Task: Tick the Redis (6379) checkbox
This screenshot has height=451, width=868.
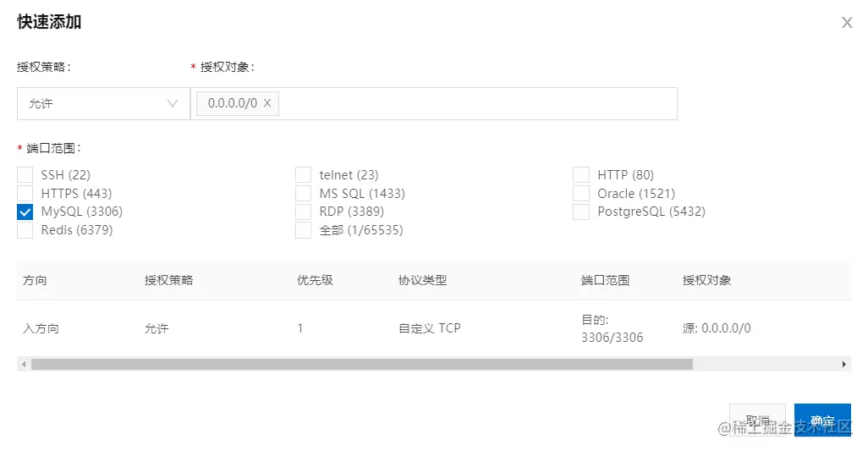Action: (x=25, y=230)
